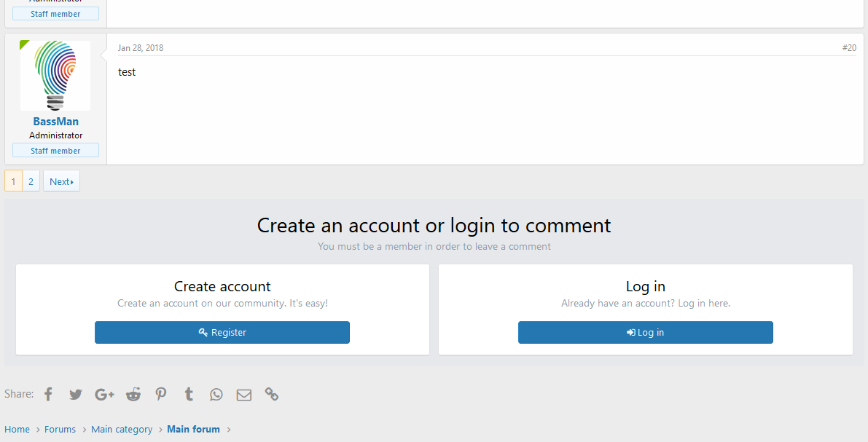This screenshot has height=442, width=868.
Task: Share thread via WhatsApp
Action: (216, 395)
